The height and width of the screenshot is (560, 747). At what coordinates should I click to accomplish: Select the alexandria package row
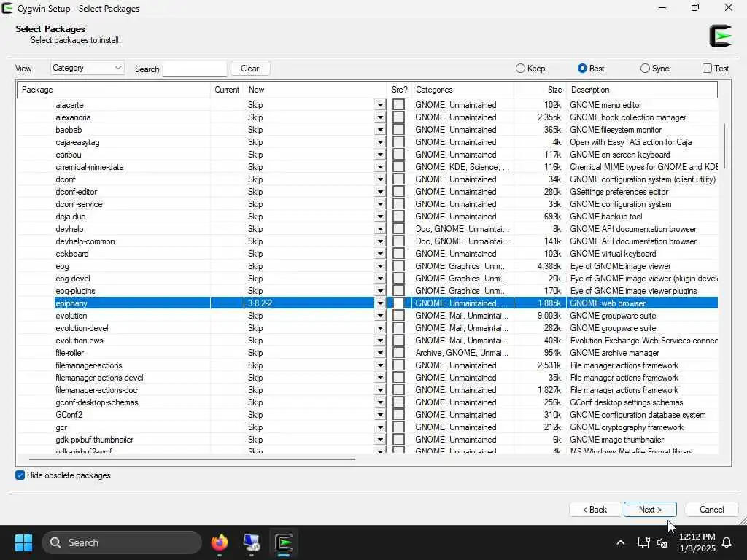368,117
